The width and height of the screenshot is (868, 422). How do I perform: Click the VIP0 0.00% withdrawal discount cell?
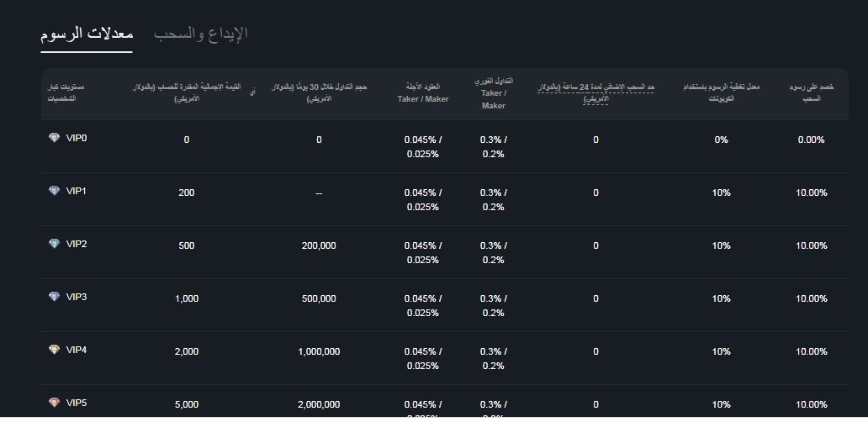[812, 140]
